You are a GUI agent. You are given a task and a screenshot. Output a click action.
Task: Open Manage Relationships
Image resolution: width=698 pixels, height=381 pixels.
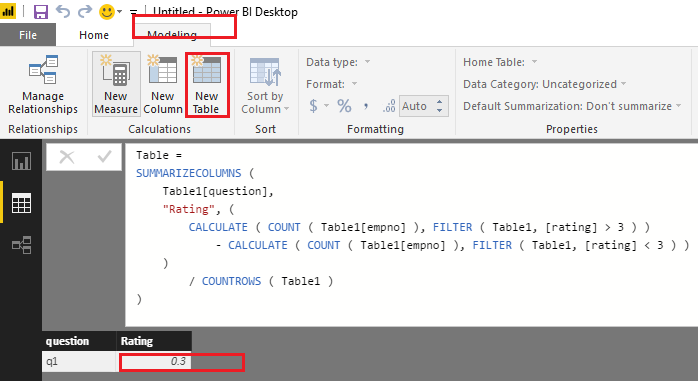click(x=43, y=85)
